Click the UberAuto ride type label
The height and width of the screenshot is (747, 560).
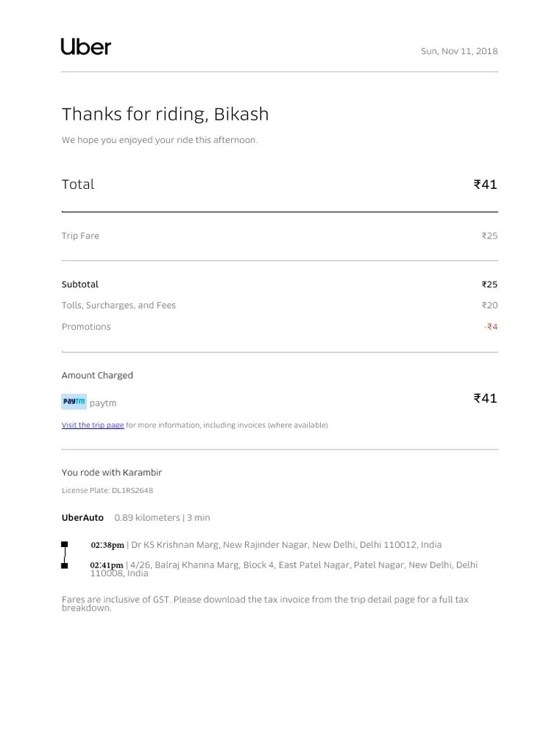point(82,517)
